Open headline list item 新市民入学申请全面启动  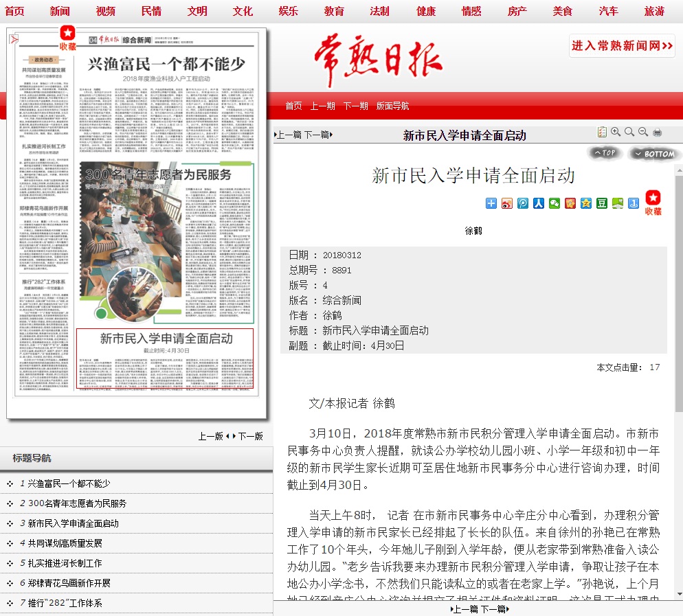point(73,523)
